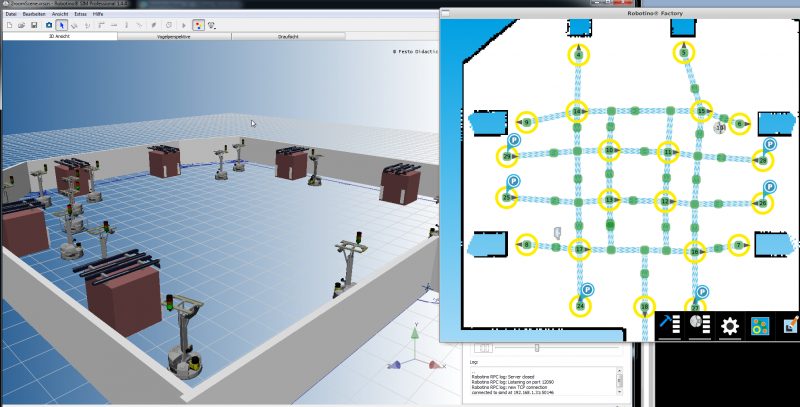Click the parking P marker above waypoint 26
800x407 pixels.
coord(769,187)
